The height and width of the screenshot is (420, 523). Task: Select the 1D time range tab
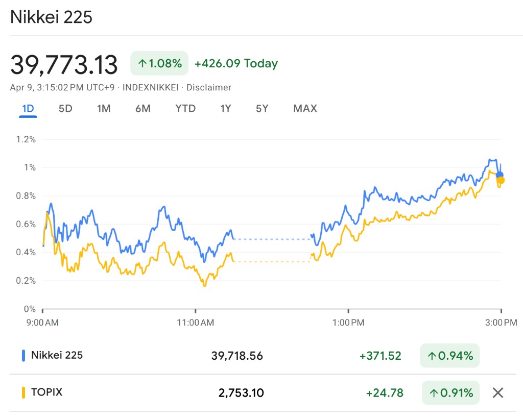click(28, 108)
